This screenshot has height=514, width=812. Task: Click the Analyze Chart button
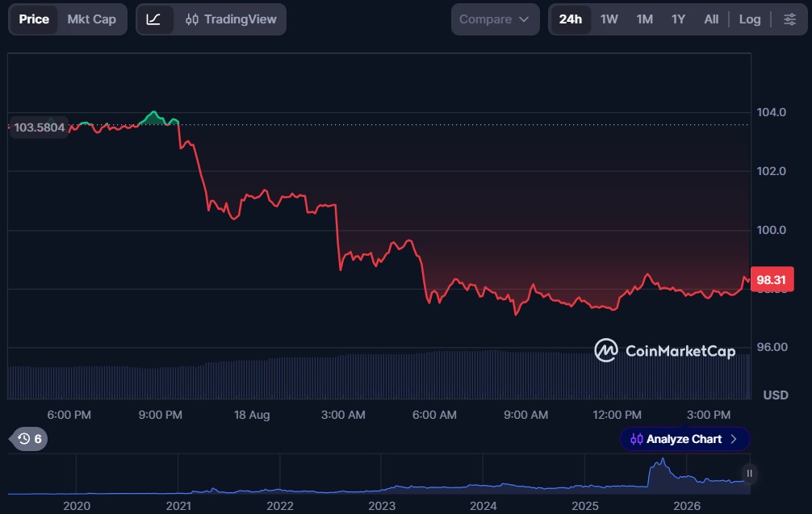point(684,439)
